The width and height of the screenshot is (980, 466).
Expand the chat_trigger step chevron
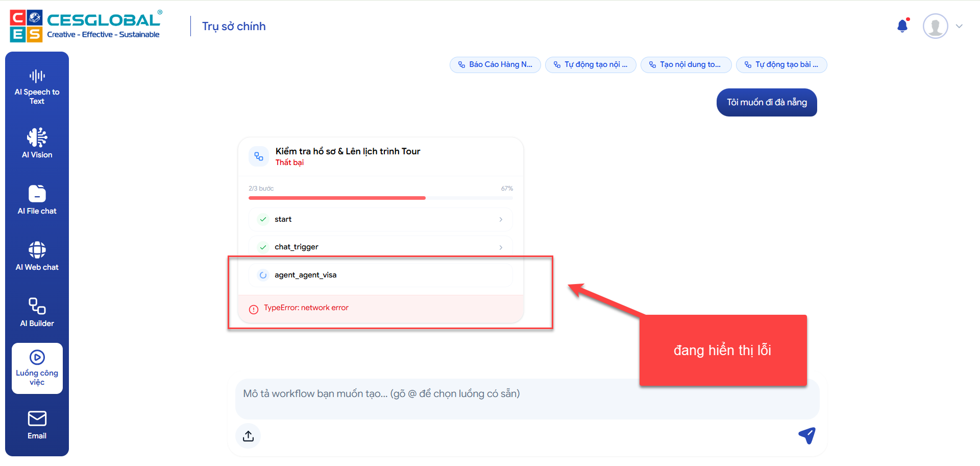coord(501,247)
